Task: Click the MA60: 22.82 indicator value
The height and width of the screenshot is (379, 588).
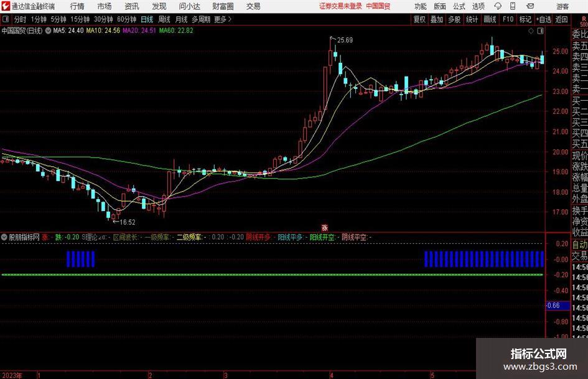Action: coord(176,30)
